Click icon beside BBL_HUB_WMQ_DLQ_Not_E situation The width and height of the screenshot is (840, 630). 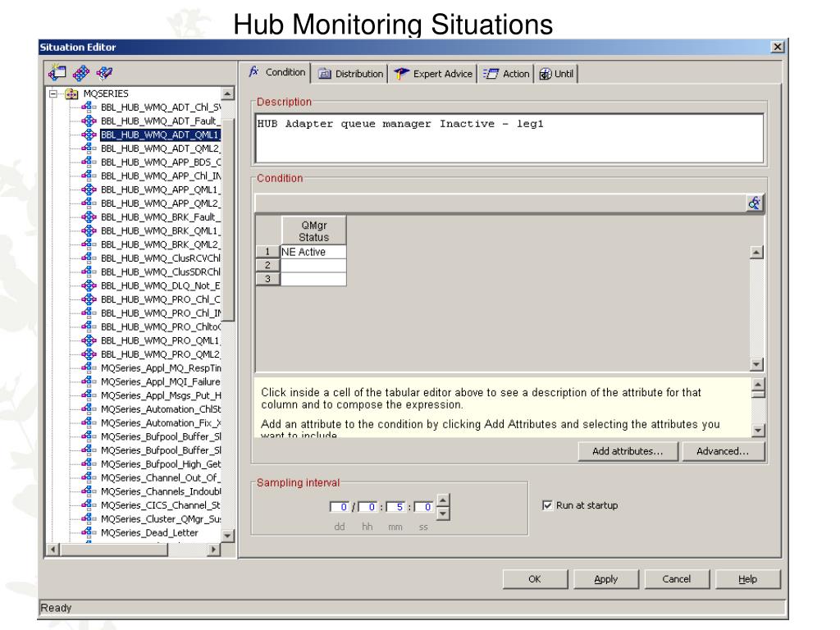(x=89, y=285)
